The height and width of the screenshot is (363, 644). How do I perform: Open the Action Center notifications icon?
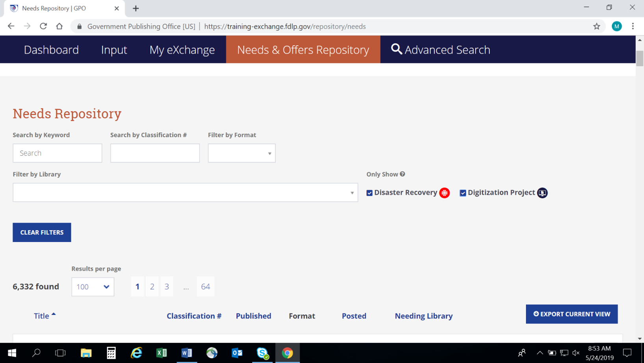point(627,353)
